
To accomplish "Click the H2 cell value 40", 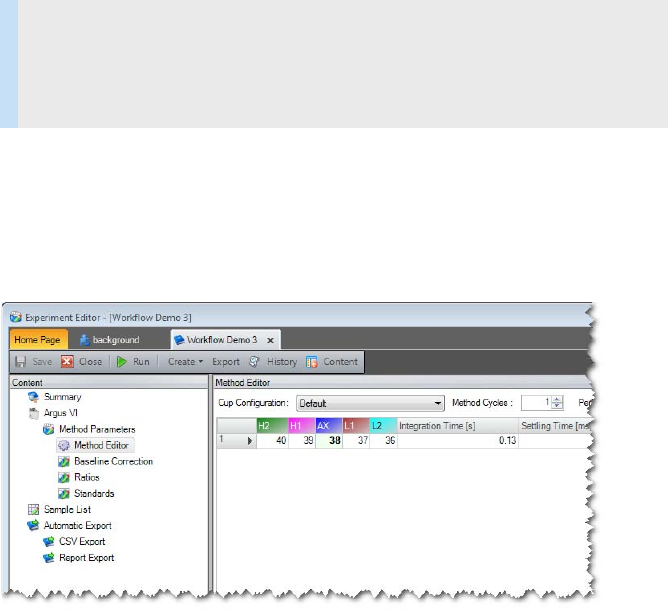I will click(272, 441).
